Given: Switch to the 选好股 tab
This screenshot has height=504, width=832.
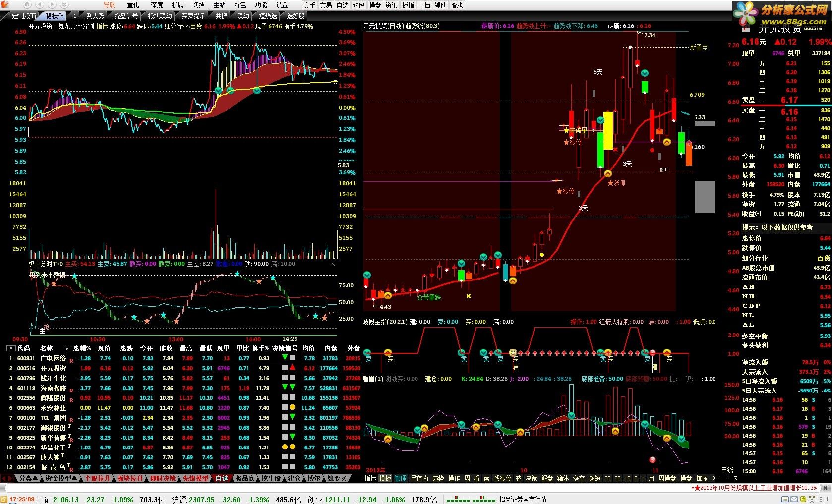Looking at the screenshot, I should pos(296,16).
